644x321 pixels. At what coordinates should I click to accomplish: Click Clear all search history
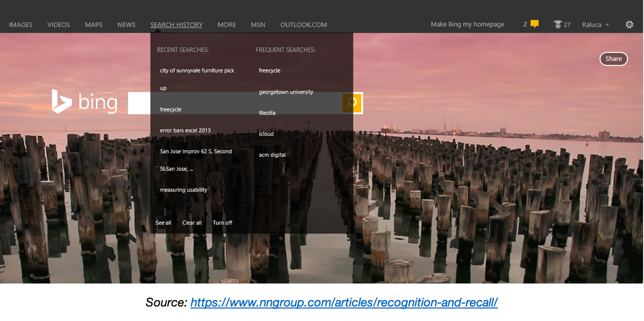point(192,222)
